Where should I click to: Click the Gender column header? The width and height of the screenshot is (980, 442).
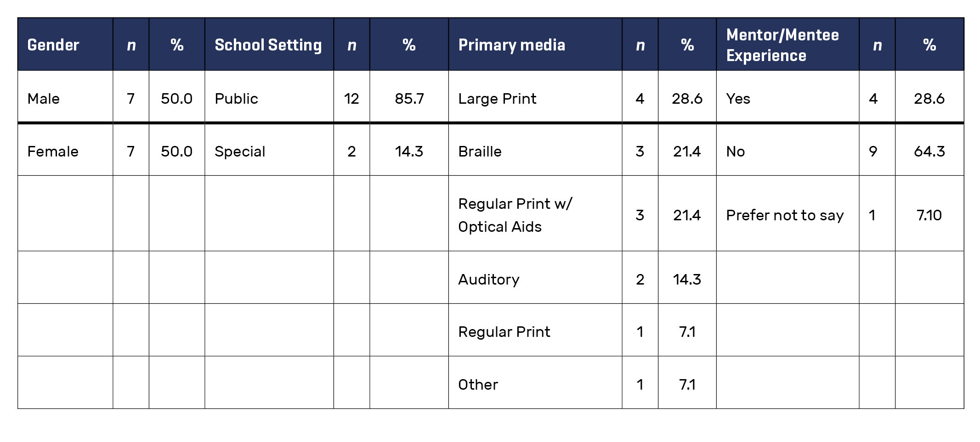53,45
